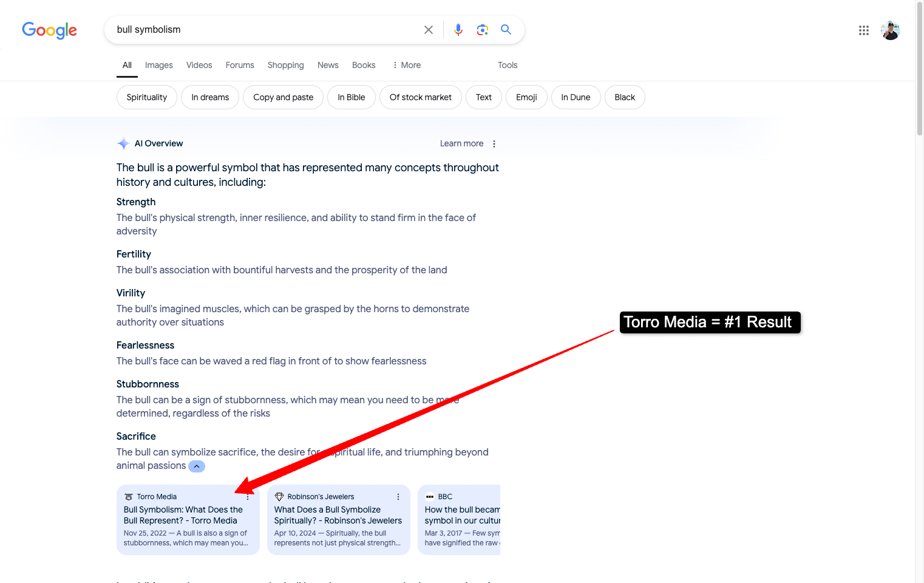Viewport: 924px width, 583px height.
Task: Open the Google apps grid
Action: tap(864, 30)
